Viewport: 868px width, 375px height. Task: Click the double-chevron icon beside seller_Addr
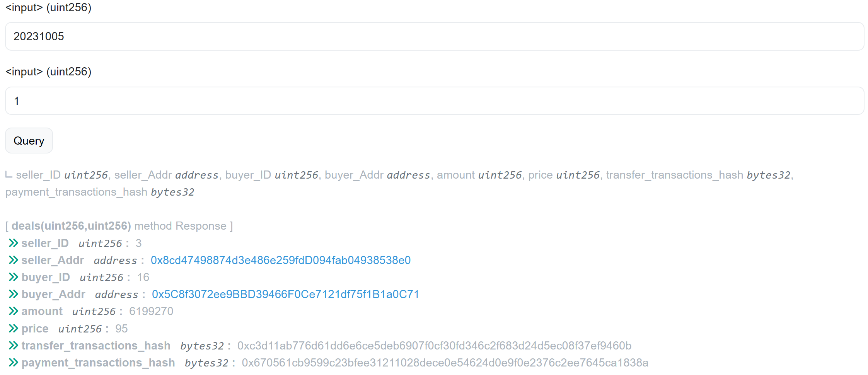pyautogui.click(x=14, y=260)
